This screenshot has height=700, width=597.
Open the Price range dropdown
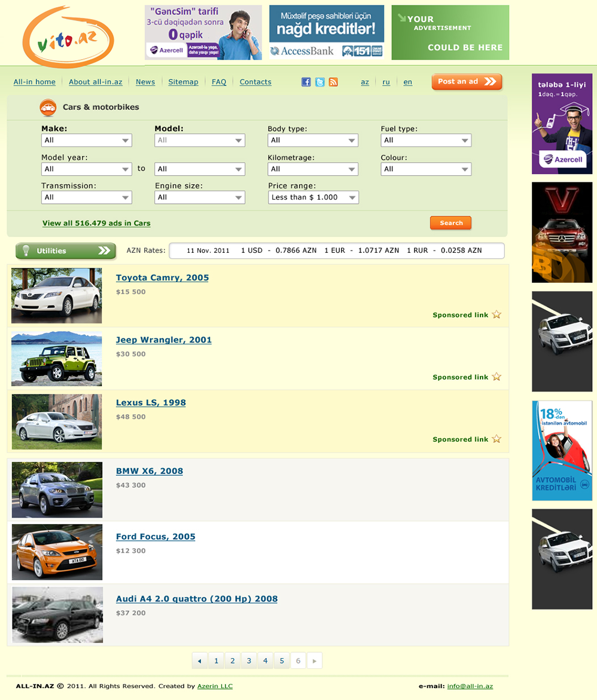tap(313, 197)
